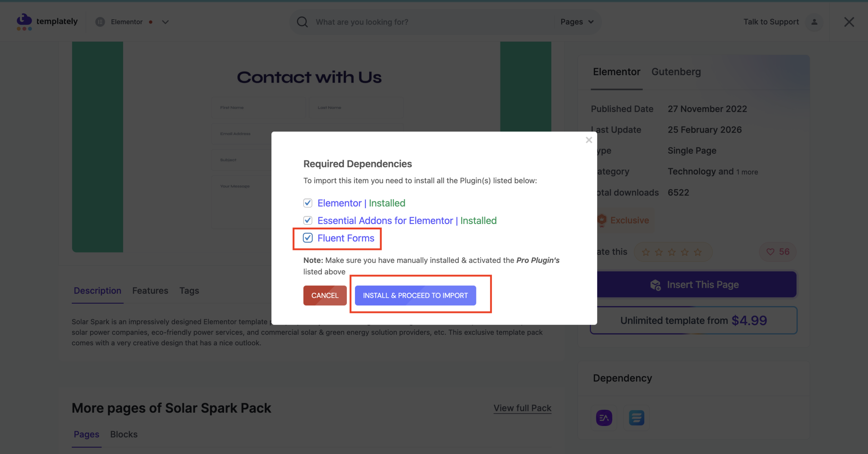The height and width of the screenshot is (454, 868).
Task: Toggle the Elementor plugin checkbox
Action: [x=308, y=203]
